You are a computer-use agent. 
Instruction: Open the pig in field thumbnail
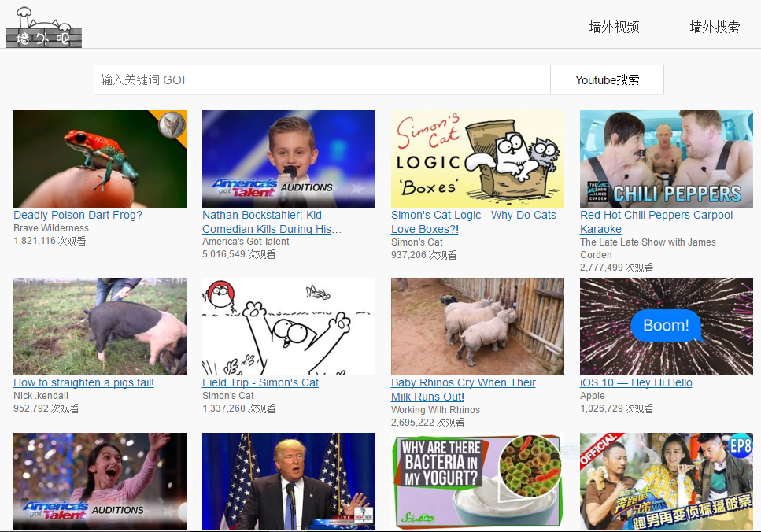tap(100, 327)
